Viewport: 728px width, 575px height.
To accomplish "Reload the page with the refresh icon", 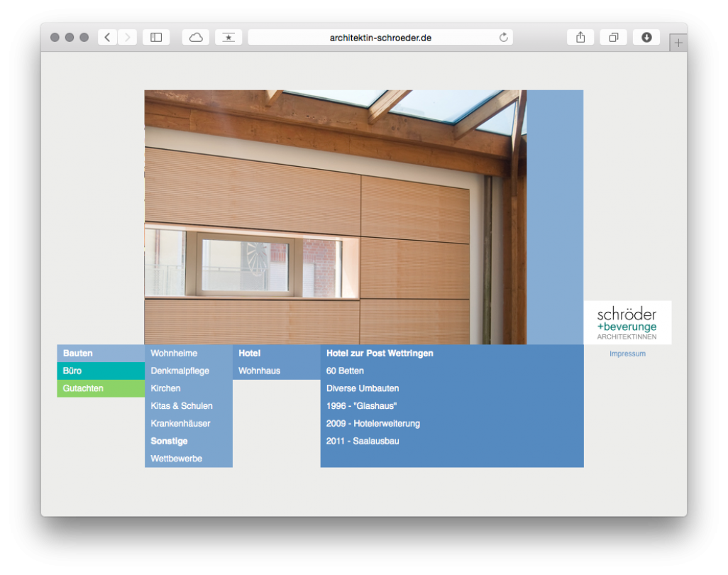I will 503,37.
